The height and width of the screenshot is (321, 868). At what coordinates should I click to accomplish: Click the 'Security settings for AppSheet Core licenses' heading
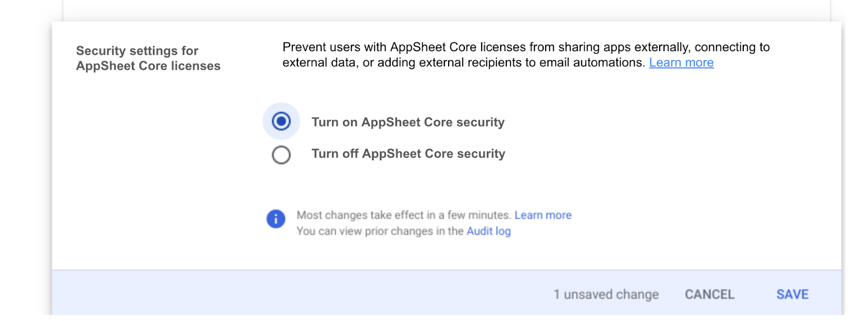(148, 58)
